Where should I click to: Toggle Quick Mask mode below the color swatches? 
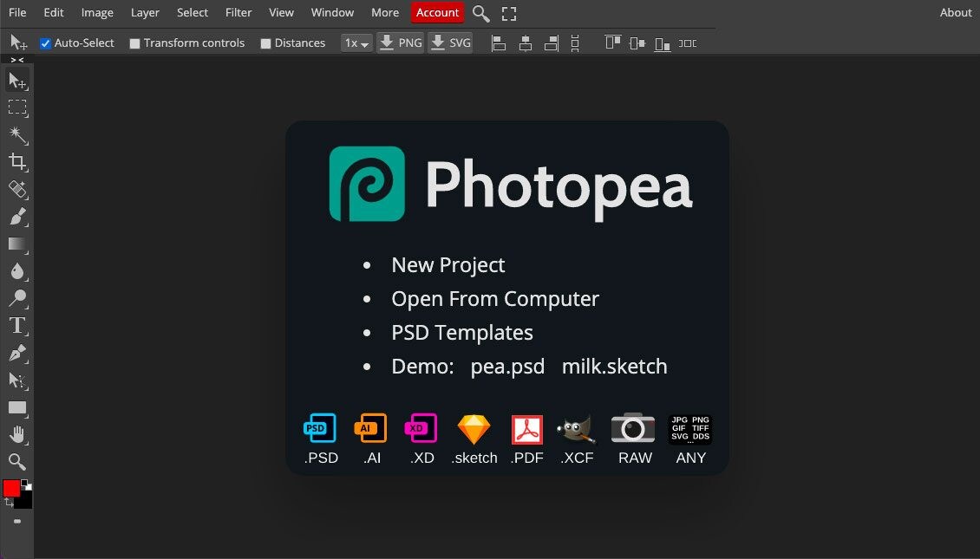(x=16, y=521)
